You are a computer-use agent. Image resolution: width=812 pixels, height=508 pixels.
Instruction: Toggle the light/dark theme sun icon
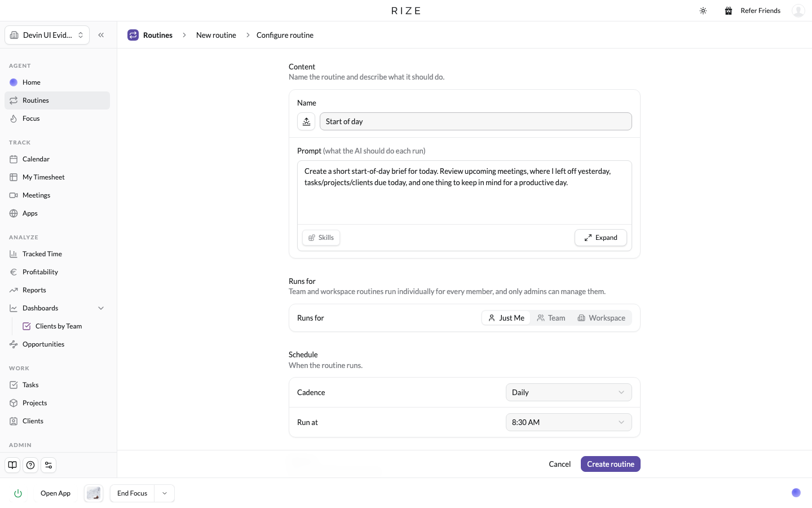(x=703, y=11)
